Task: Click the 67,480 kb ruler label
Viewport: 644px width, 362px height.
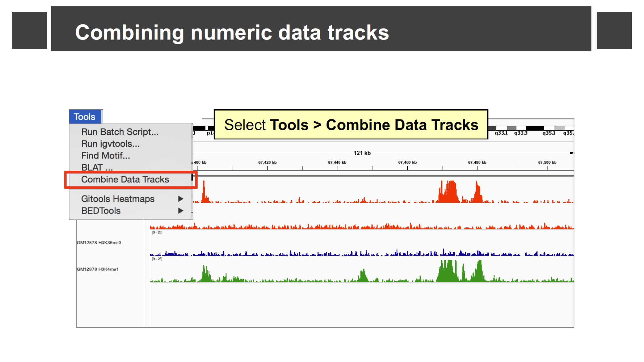Action: point(477,162)
